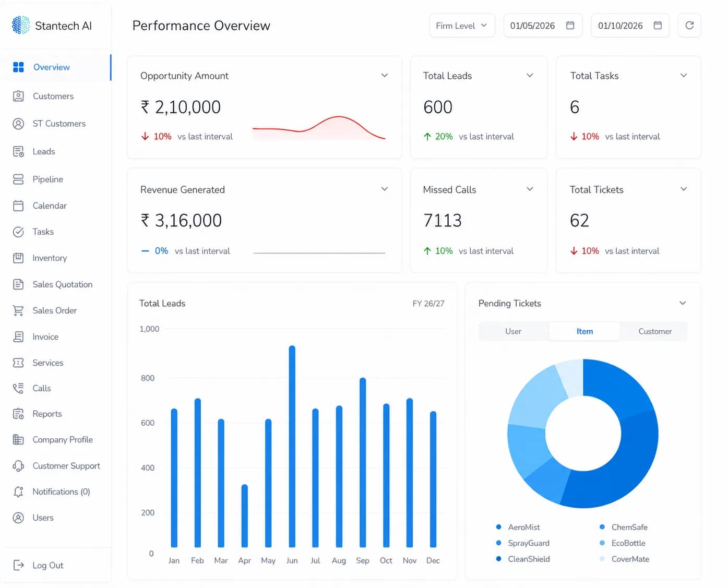Click the FY 26/27 label

click(428, 303)
